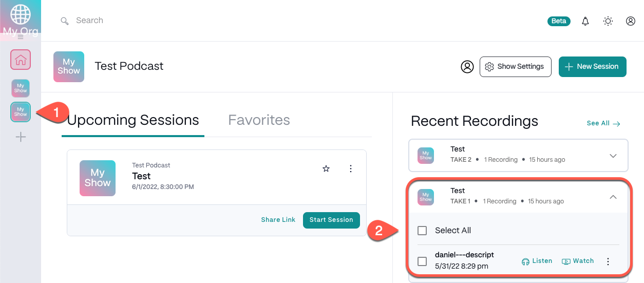Click the Share Link link
Image resolution: width=644 pixels, height=283 pixels.
tap(278, 220)
